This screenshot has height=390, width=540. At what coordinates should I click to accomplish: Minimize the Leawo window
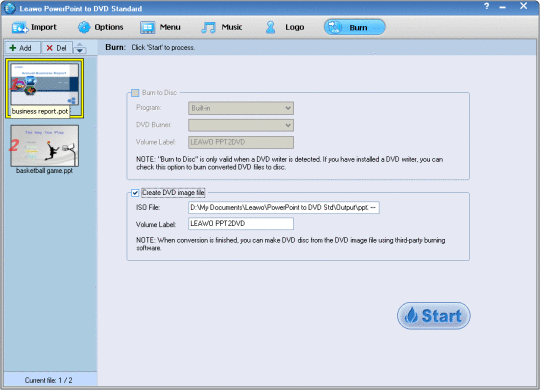point(503,7)
